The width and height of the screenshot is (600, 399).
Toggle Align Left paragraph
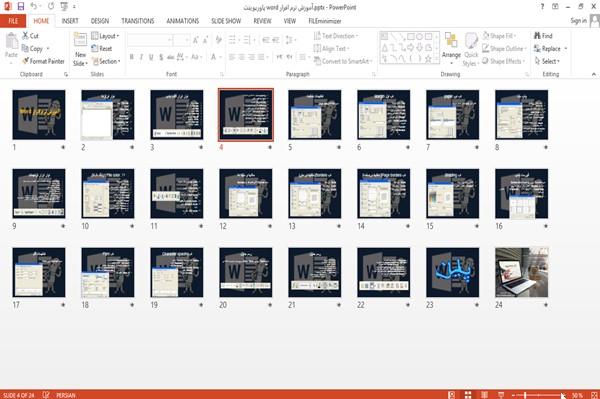(x=232, y=57)
